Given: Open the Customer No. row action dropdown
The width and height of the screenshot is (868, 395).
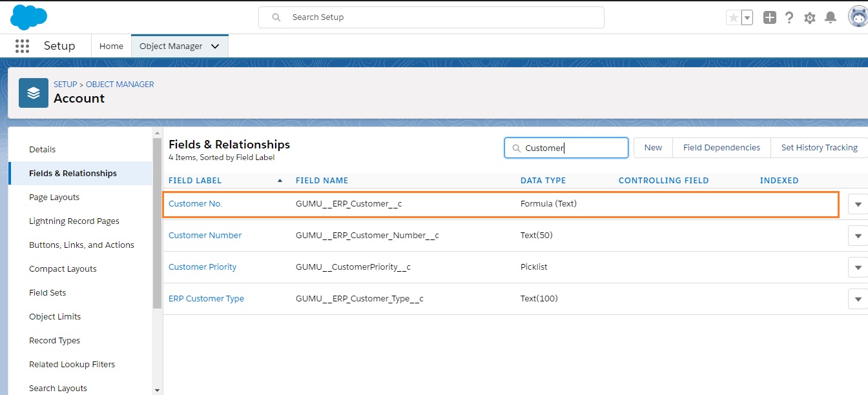Looking at the screenshot, I should [858, 204].
